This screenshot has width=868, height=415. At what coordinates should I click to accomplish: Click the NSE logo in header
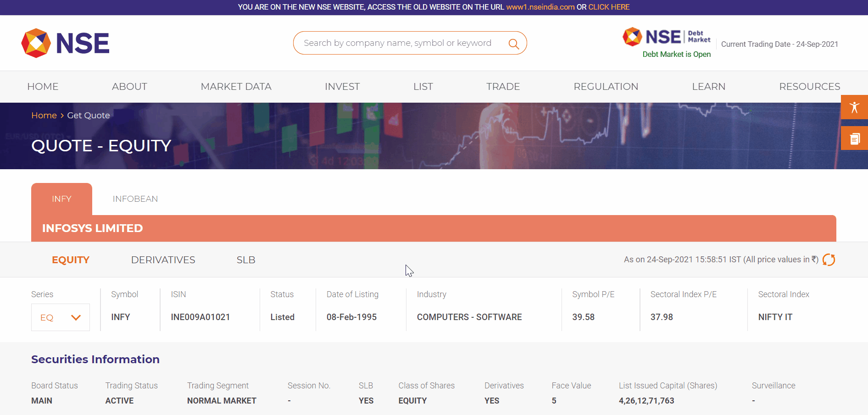(x=65, y=43)
